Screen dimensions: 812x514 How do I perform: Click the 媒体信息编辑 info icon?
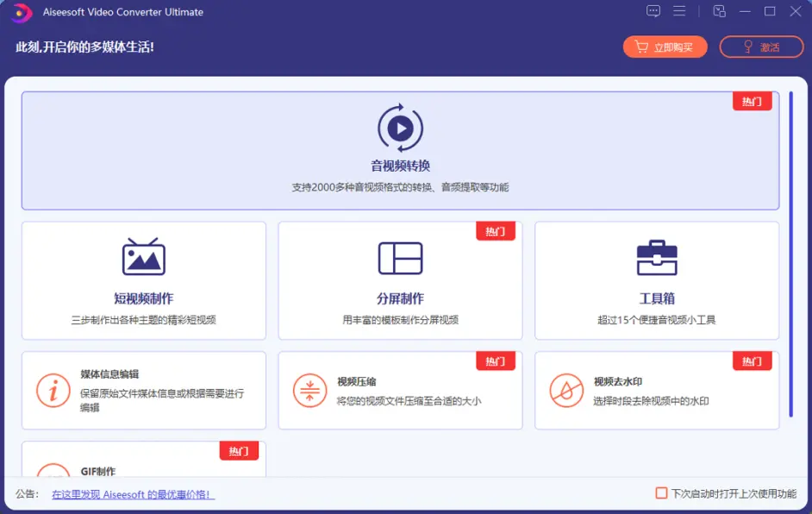[53, 391]
